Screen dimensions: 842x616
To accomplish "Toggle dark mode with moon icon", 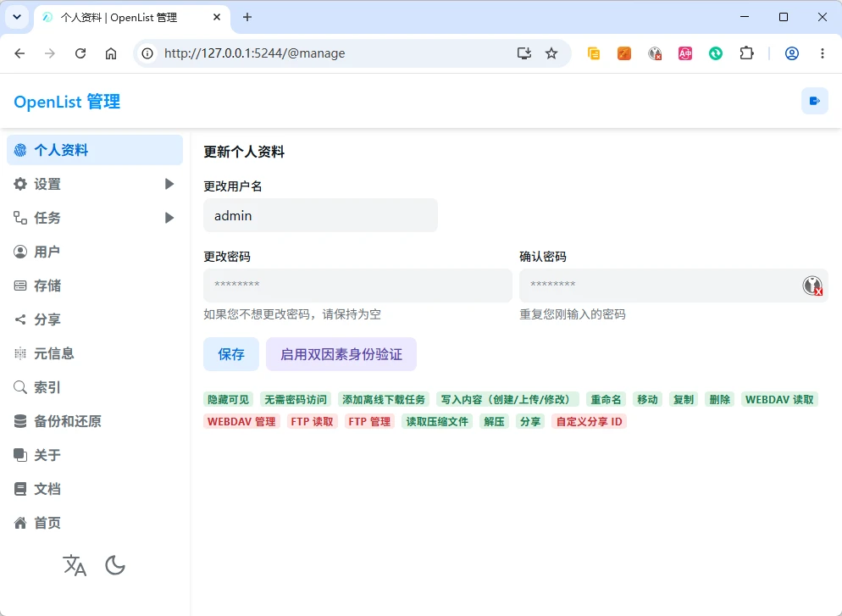I will click(x=115, y=565).
